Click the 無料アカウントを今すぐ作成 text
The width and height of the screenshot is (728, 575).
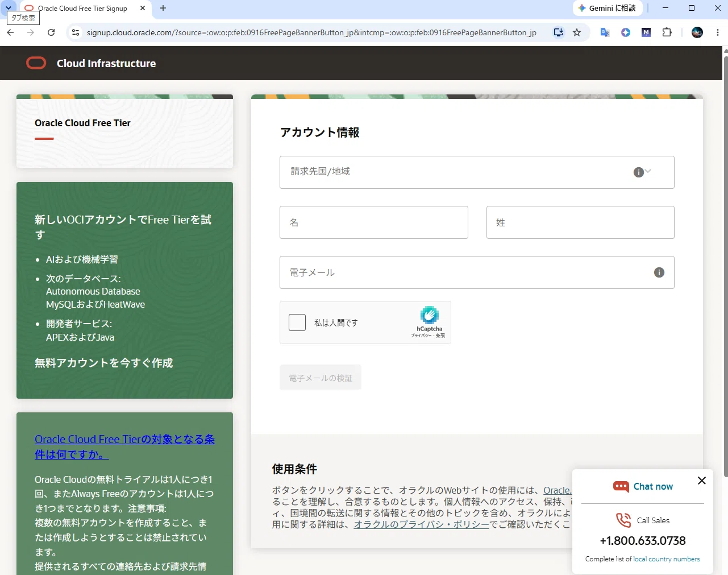pyautogui.click(x=103, y=363)
